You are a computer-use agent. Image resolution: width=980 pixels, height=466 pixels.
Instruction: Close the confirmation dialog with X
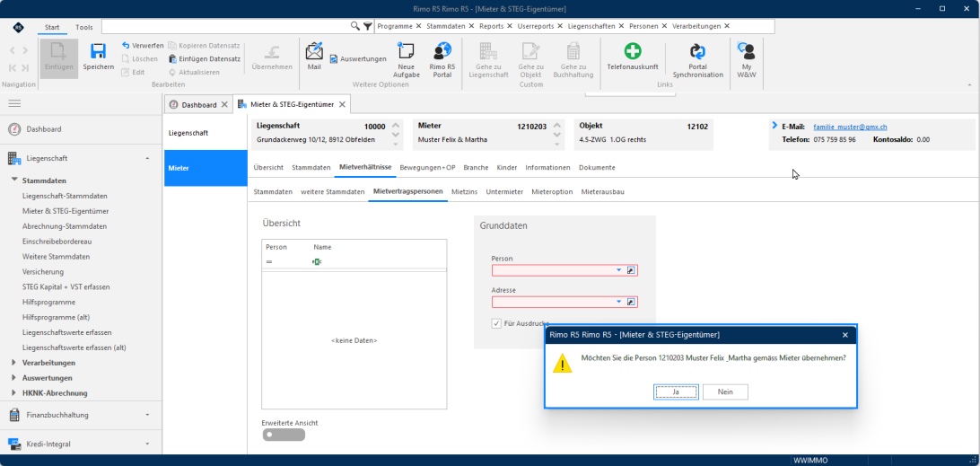(845, 335)
